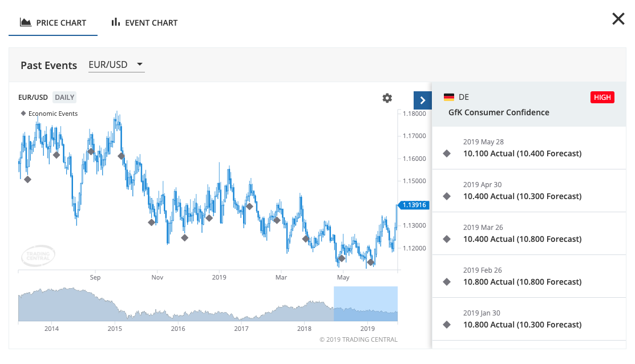Click the 1.13916 current price label
Viewport: 635px width, 364px height.
click(414, 205)
